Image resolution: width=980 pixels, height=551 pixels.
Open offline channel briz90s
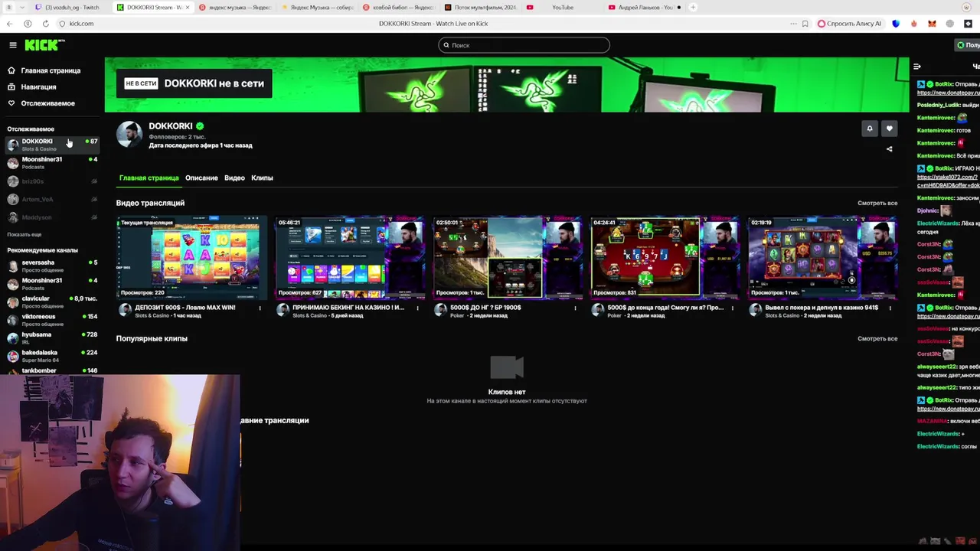click(x=52, y=181)
